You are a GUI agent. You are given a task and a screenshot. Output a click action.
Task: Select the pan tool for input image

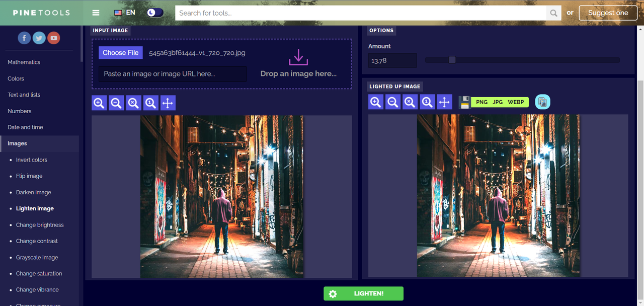tap(168, 103)
